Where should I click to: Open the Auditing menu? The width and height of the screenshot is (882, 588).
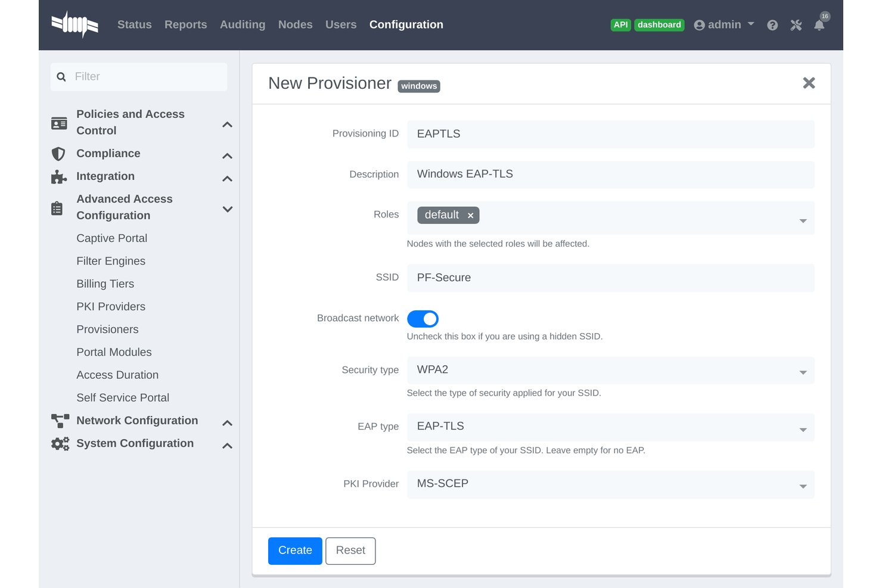click(243, 24)
